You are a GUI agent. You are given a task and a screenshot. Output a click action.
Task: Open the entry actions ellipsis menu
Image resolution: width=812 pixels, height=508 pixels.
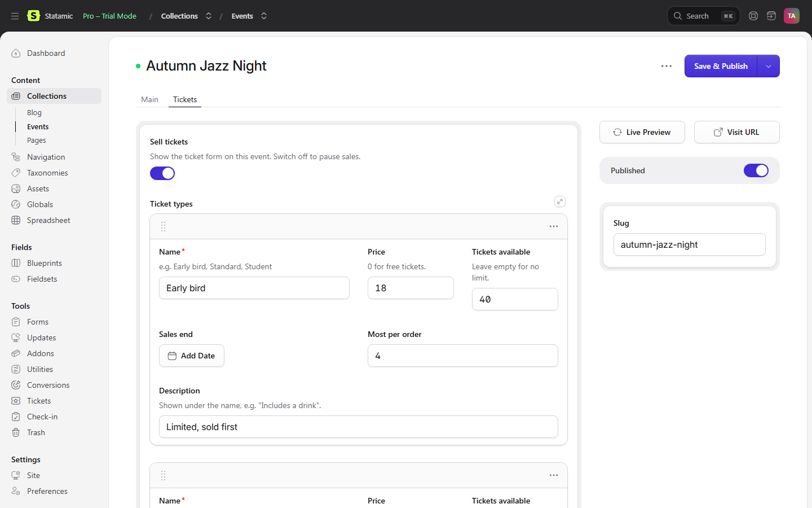[667, 66]
